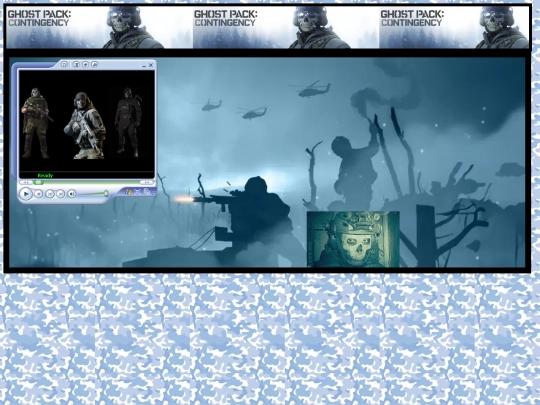This screenshot has height=405, width=540.
Task: Click the down-arrow round icon atop player
Action: [x=85, y=64]
